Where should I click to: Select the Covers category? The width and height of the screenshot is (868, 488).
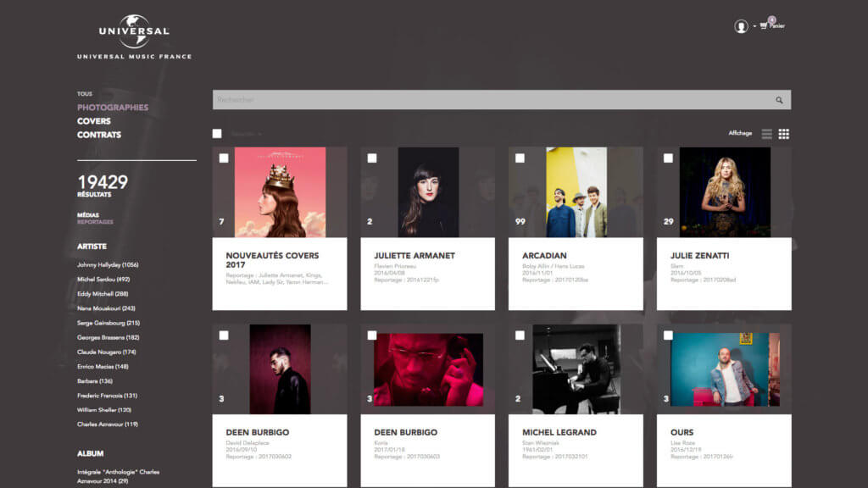point(94,121)
